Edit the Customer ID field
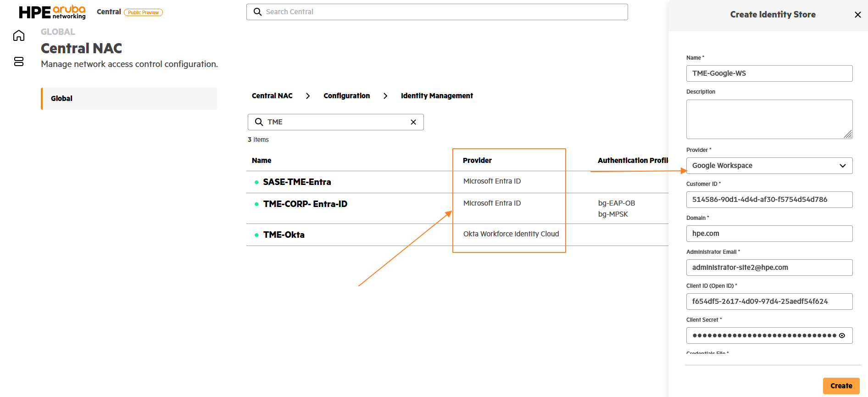Screen dimensions: 868x397 click(x=769, y=200)
